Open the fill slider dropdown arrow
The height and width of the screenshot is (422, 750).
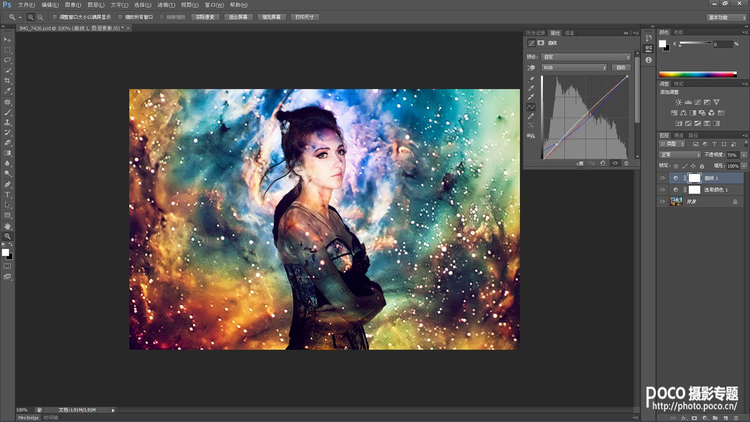click(x=744, y=166)
